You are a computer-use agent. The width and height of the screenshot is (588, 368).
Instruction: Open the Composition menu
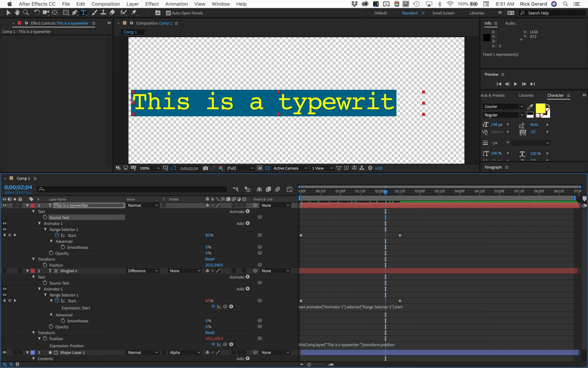(x=106, y=4)
